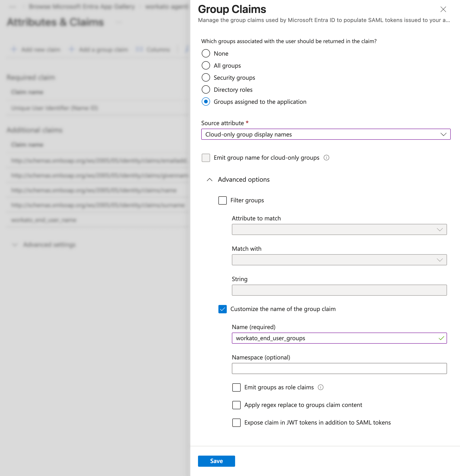This screenshot has width=460, height=476.
Task: Open the Columns toolbar icon
Action: point(139,49)
